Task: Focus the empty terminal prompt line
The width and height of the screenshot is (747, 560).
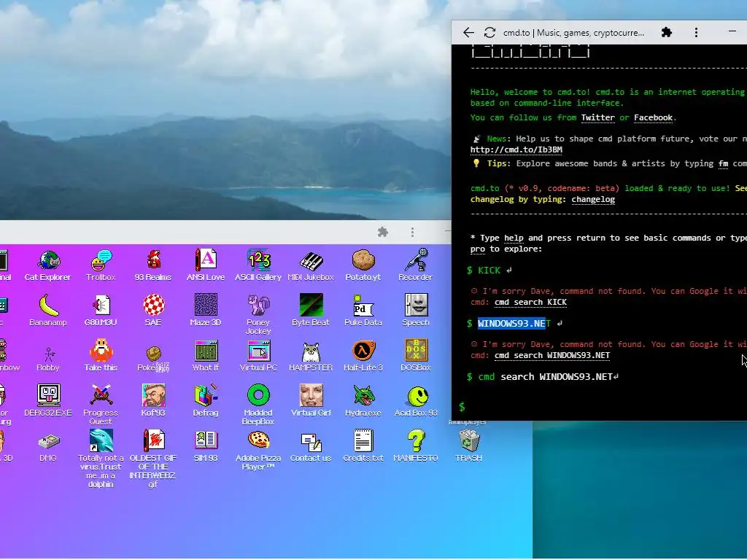Action: 600,407
